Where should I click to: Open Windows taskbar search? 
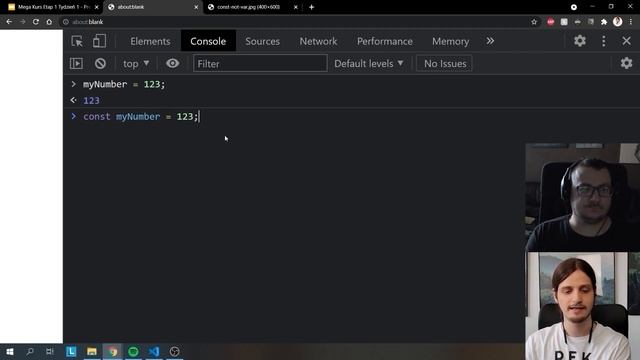click(x=30, y=351)
